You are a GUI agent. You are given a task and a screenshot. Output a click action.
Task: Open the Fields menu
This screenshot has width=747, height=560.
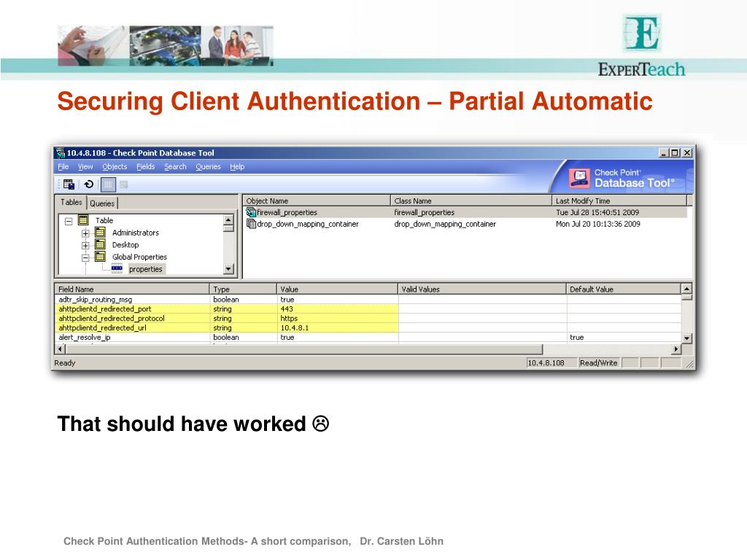(x=146, y=167)
